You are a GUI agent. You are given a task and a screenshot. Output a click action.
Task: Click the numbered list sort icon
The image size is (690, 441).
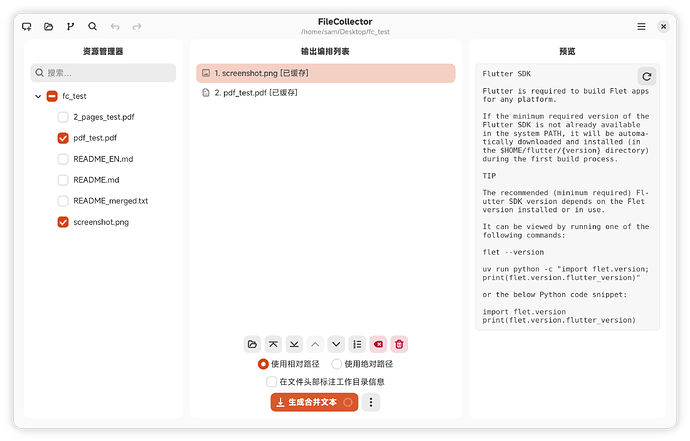coord(357,344)
